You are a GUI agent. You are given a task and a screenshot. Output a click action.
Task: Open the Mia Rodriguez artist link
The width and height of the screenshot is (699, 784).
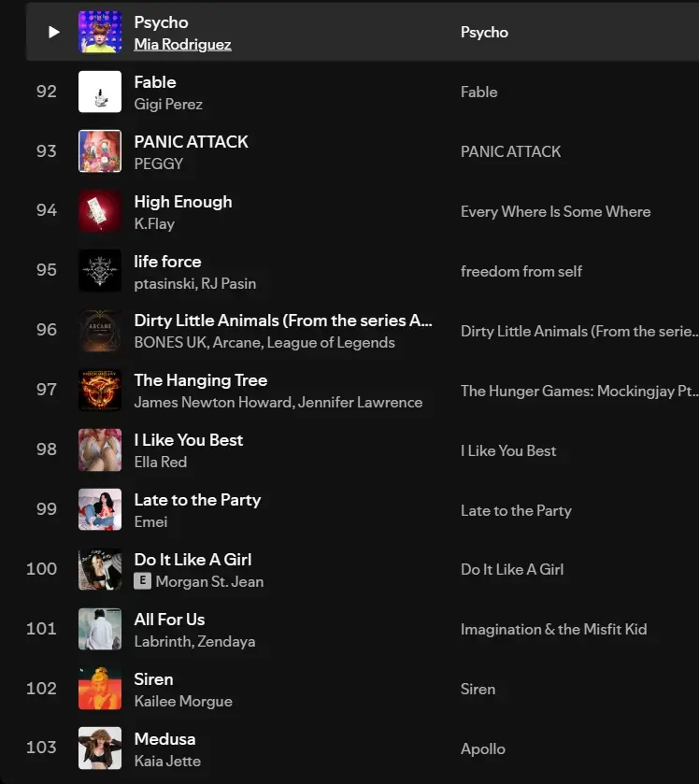182,44
